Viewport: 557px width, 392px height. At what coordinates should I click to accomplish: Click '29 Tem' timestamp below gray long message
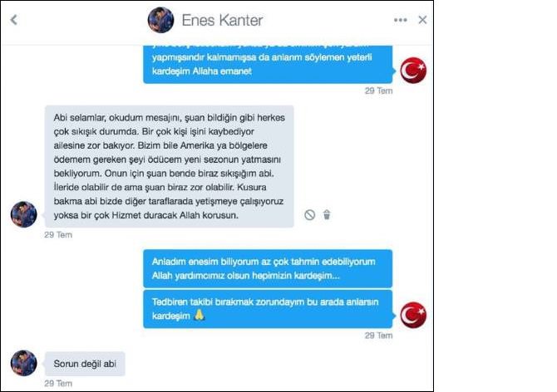pos(58,235)
